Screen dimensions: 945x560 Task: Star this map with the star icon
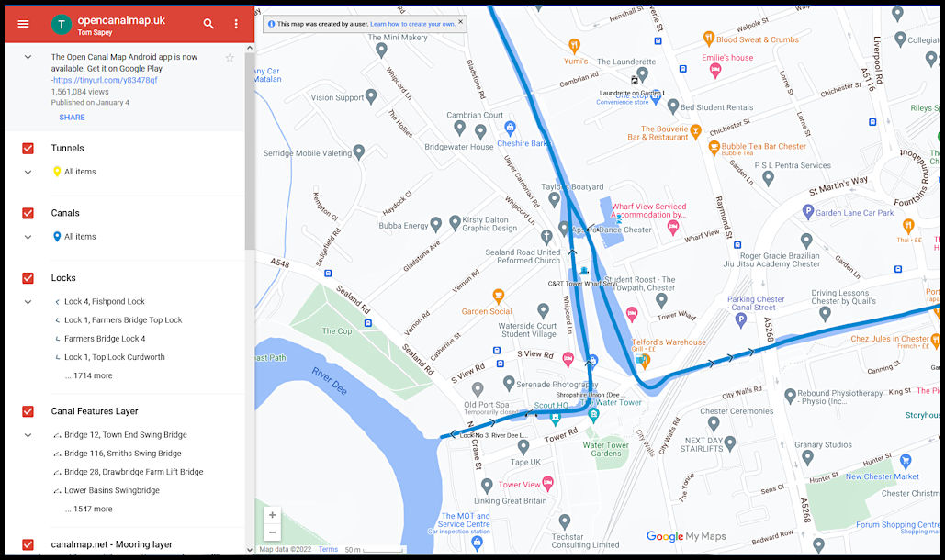click(230, 58)
